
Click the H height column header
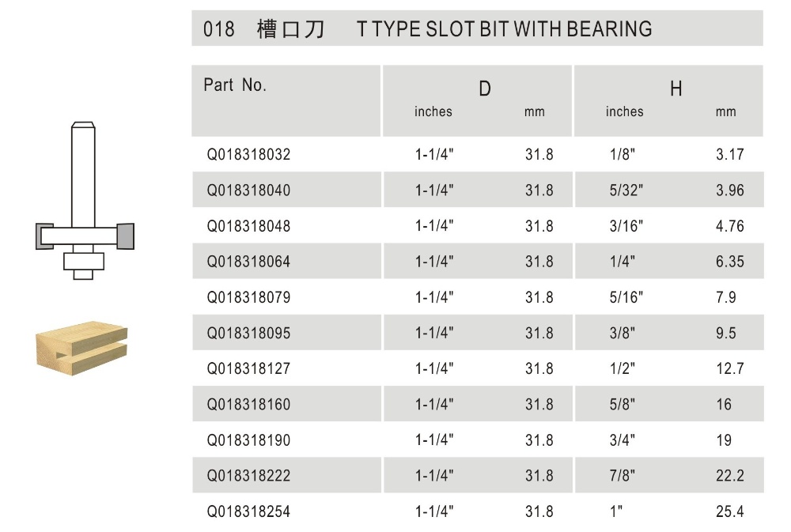pyautogui.click(x=676, y=89)
